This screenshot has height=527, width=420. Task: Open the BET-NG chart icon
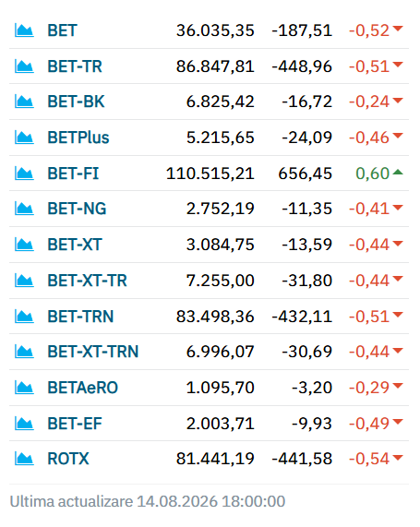pos(24,209)
